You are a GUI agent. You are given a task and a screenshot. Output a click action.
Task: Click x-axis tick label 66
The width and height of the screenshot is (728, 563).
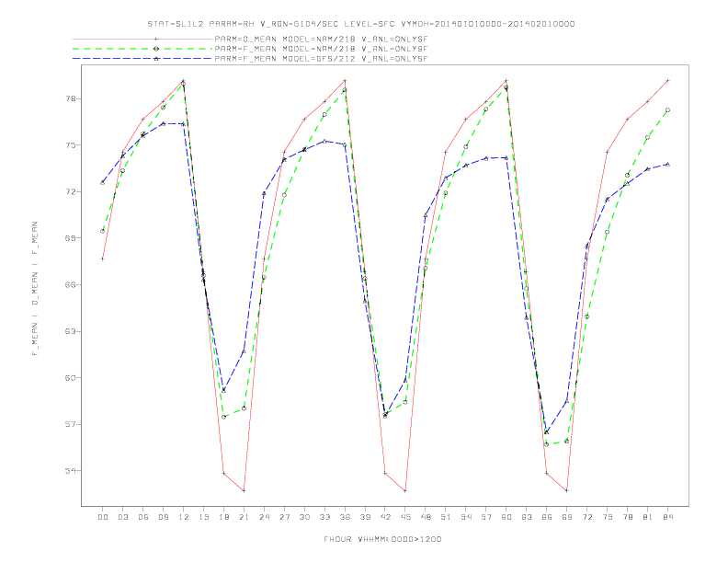(x=547, y=517)
